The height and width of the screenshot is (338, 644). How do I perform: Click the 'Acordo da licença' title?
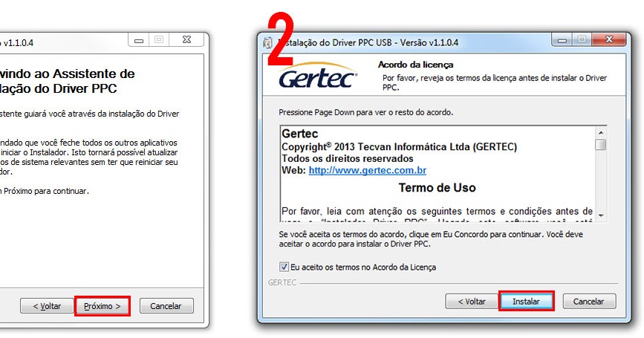(x=416, y=65)
